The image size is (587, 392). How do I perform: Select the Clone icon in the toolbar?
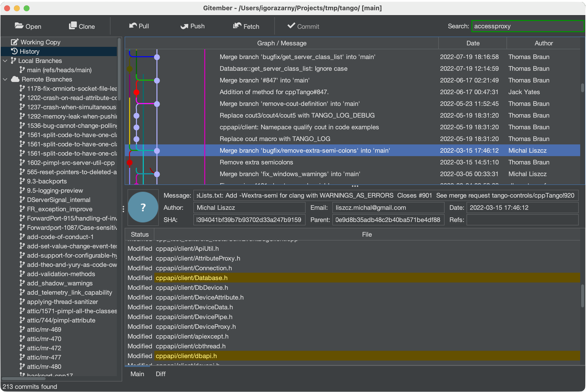click(73, 25)
